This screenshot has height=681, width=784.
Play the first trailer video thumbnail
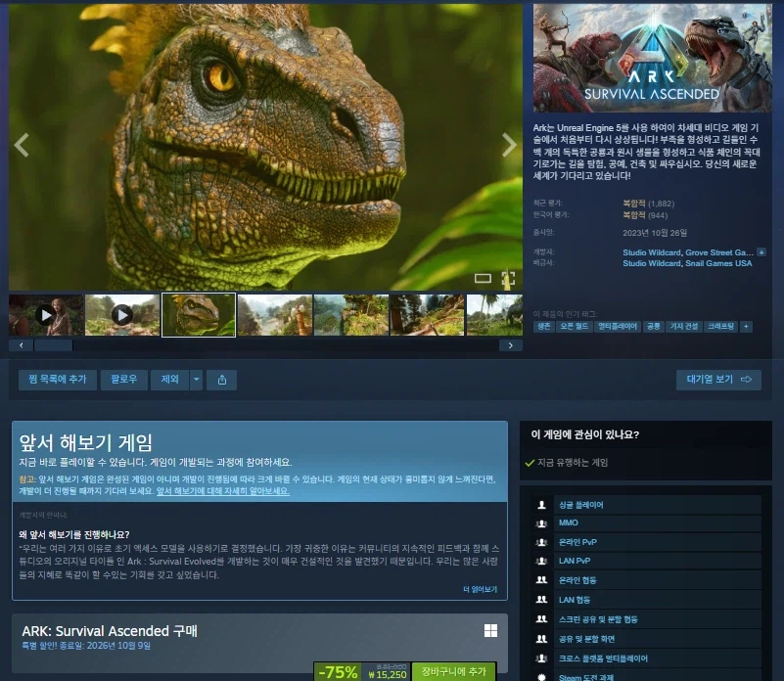(x=46, y=315)
